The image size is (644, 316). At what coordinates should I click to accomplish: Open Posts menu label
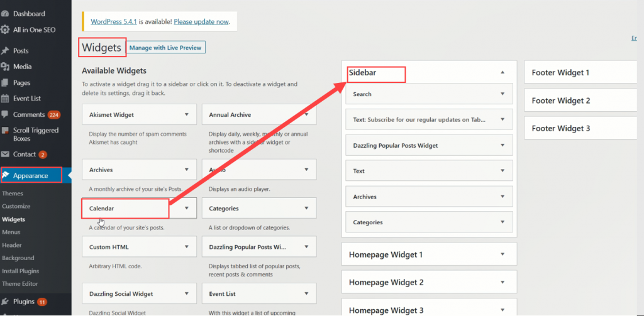pos(21,51)
